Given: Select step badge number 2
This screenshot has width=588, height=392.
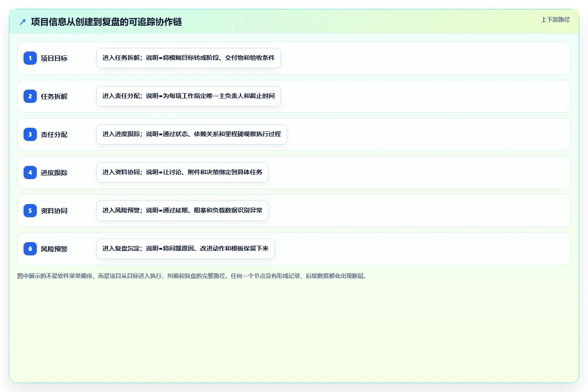Looking at the screenshot, I should click(x=30, y=96).
